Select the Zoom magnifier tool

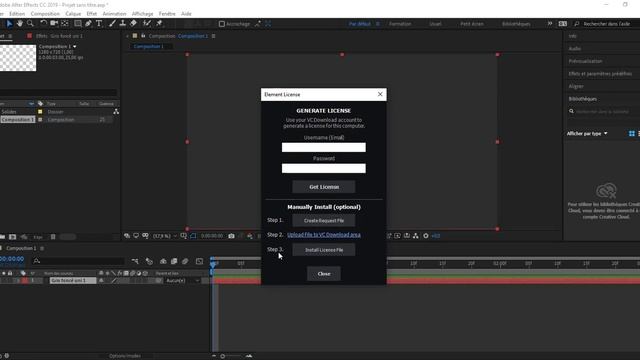(30, 24)
